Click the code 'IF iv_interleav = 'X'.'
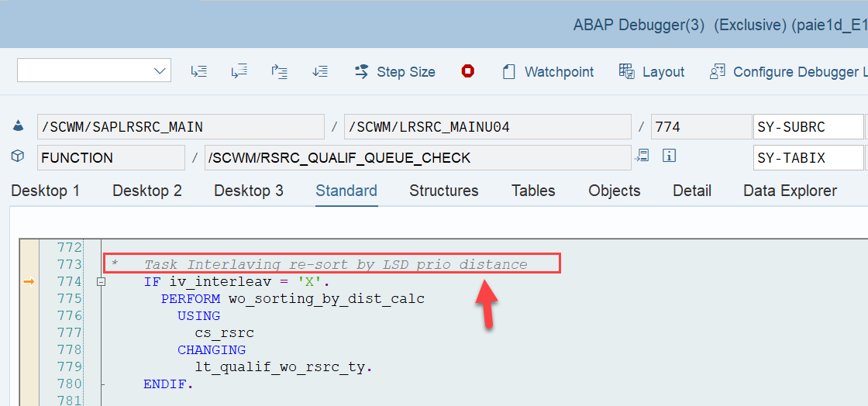This screenshot has height=406, width=868. 237,282
